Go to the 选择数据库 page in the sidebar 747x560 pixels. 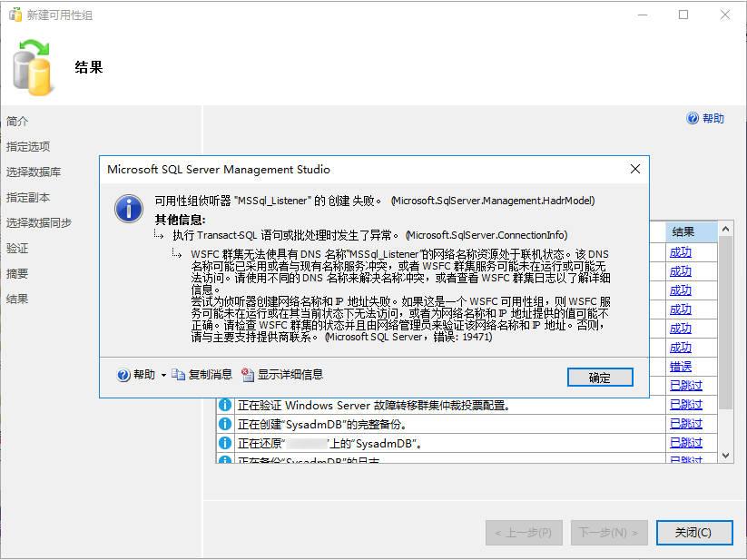pyautogui.click(x=34, y=172)
